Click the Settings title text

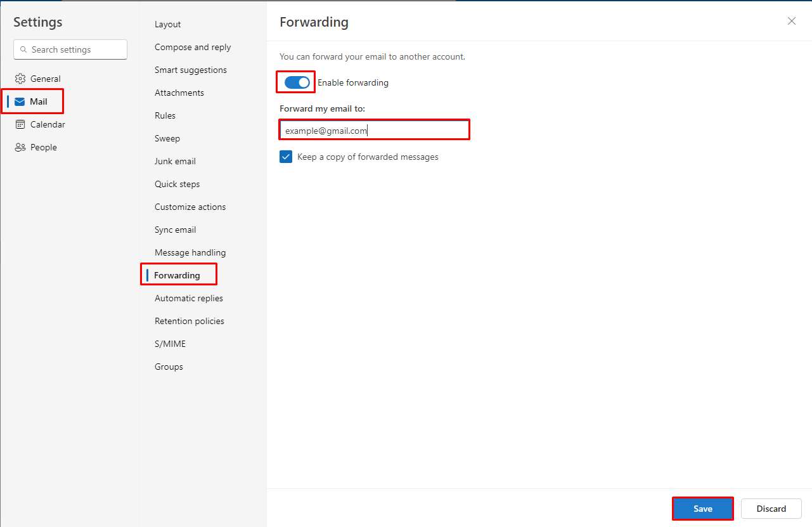pos(38,22)
